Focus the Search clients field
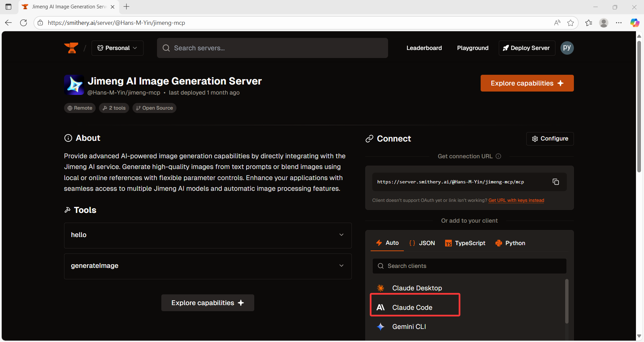This screenshot has height=342, width=644. coord(469,266)
